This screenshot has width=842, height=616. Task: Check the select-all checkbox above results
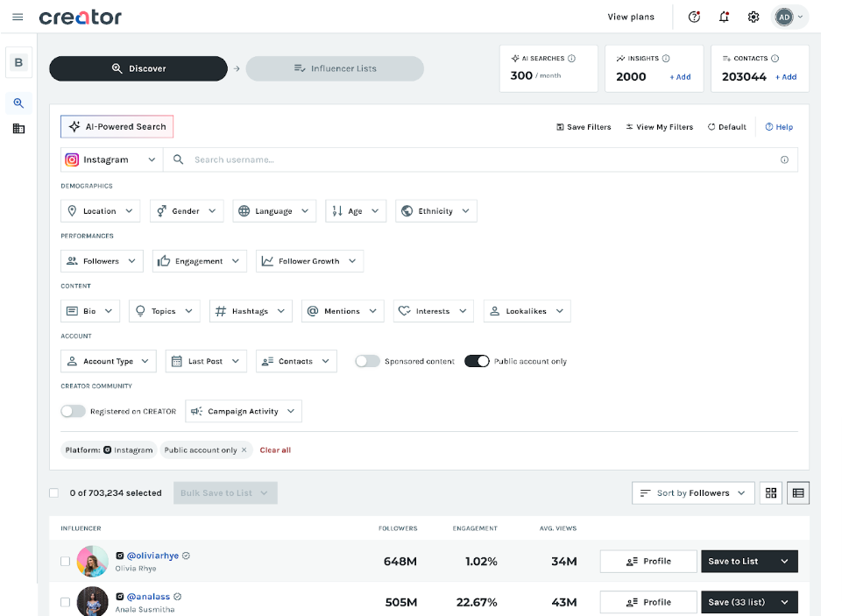[53, 492]
